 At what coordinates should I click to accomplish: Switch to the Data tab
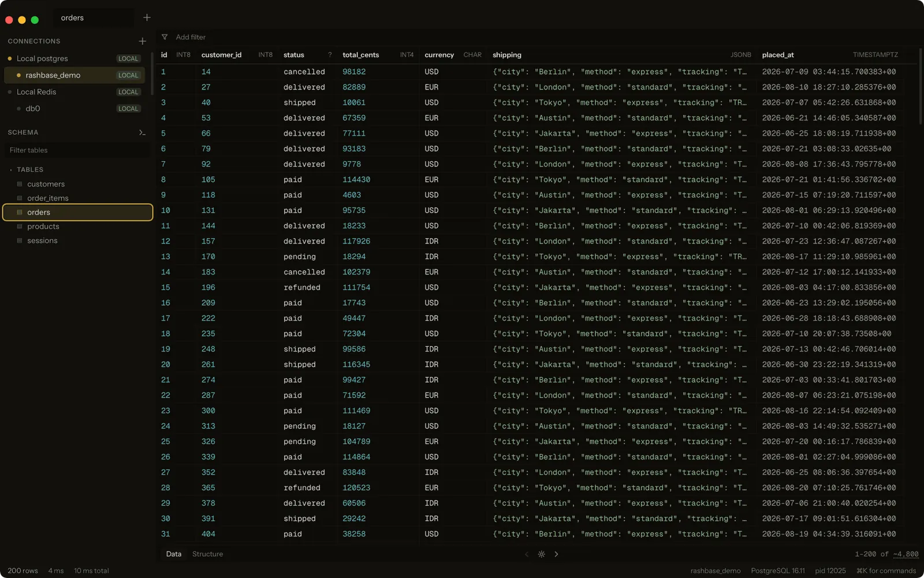point(174,554)
